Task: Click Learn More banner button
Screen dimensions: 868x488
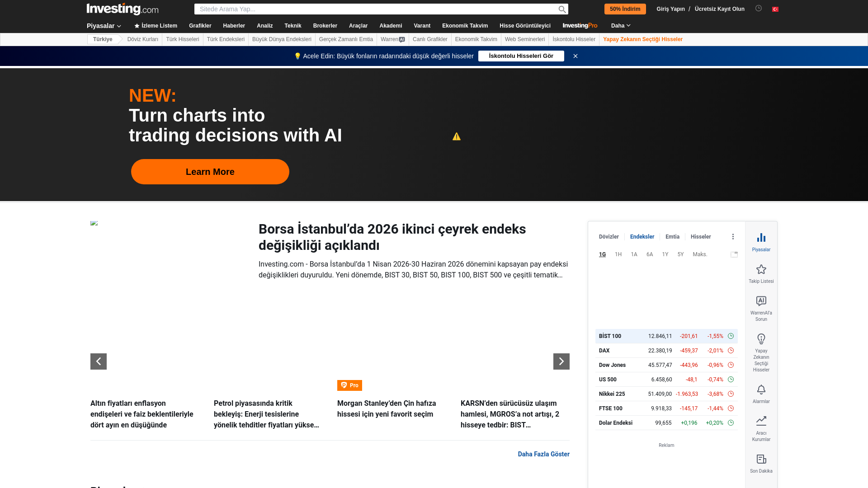Action: pos(210,172)
